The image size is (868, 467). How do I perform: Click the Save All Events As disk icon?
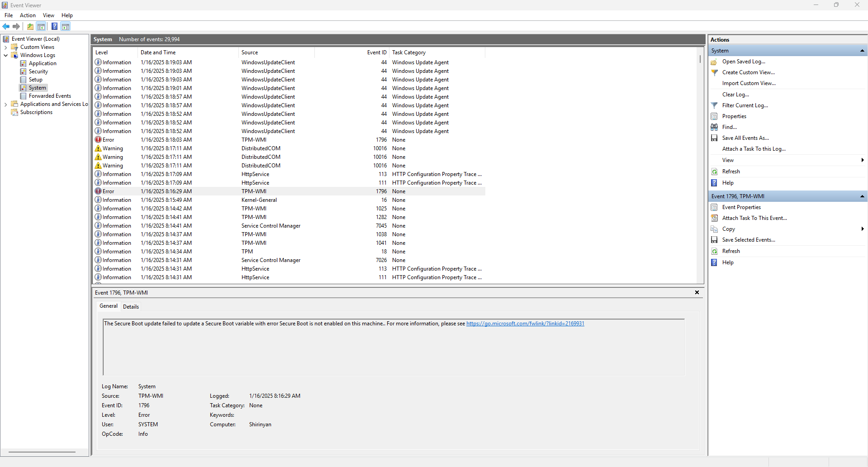[x=714, y=138]
